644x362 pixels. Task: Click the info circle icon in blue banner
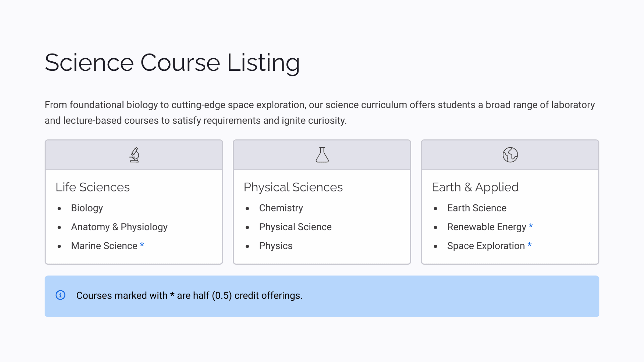click(60, 295)
